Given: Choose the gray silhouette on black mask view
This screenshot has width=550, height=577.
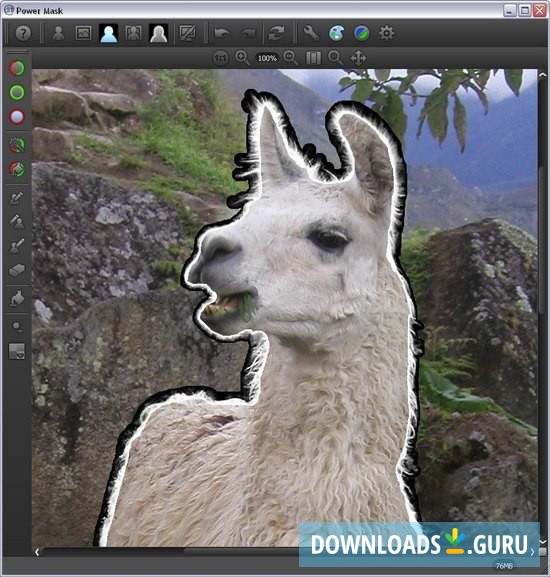Looking at the screenshot, I should tap(159, 33).
